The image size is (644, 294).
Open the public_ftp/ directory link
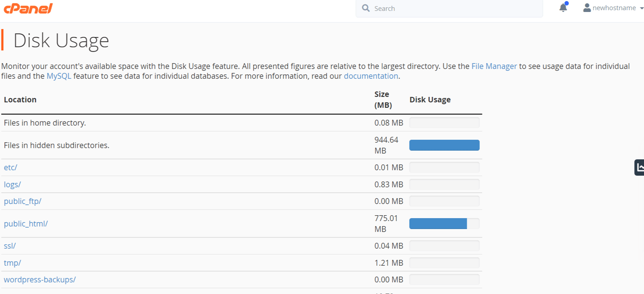click(x=22, y=201)
